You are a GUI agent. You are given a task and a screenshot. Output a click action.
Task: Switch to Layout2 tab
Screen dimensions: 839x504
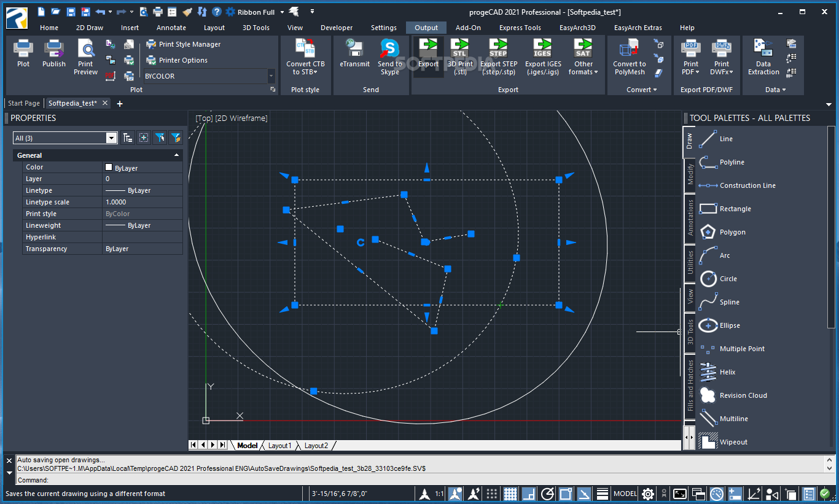pos(316,446)
